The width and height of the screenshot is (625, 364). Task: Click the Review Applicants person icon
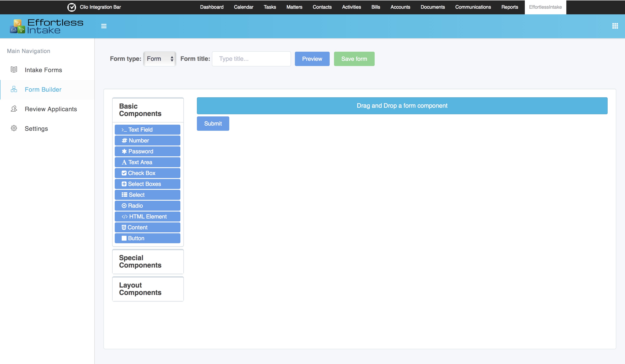pyautogui.click(x=14, y=109)
